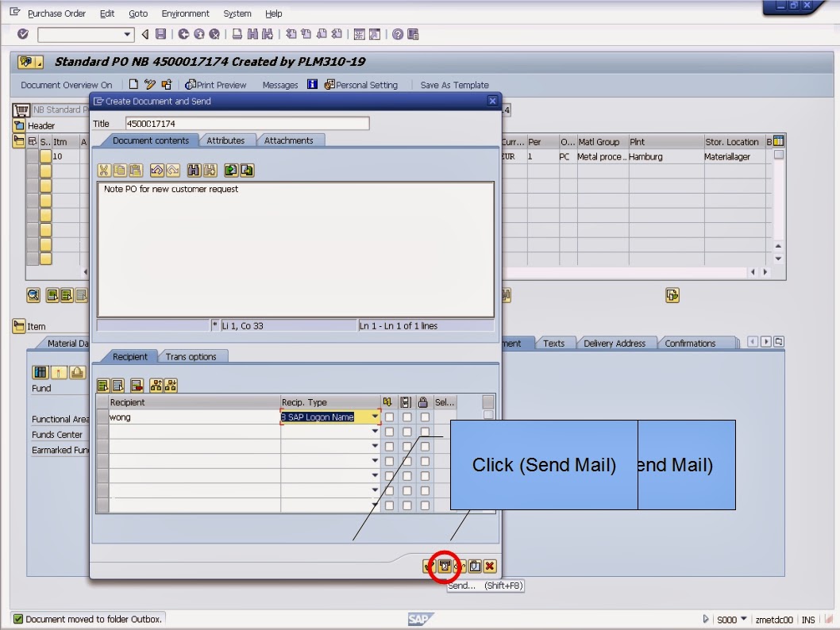Viewport: 840px width, 630px height.
Task: Click the Customize local layout icon
Action: tap(413, 34)
